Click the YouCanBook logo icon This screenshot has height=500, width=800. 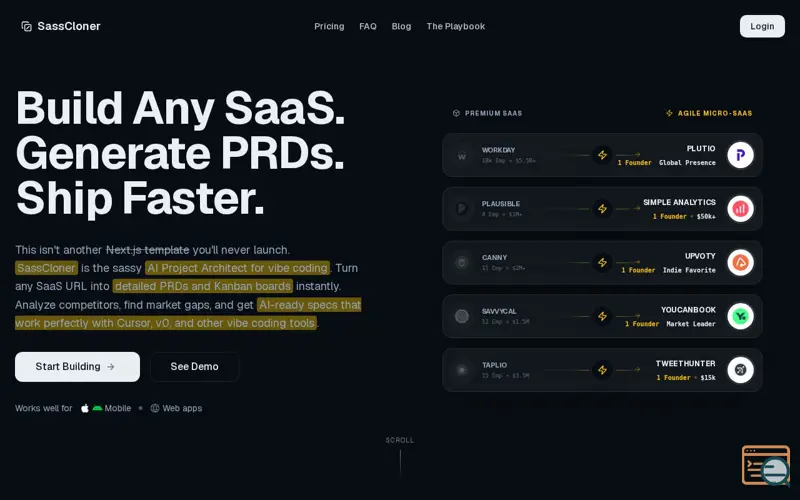(x=740, y=316)
